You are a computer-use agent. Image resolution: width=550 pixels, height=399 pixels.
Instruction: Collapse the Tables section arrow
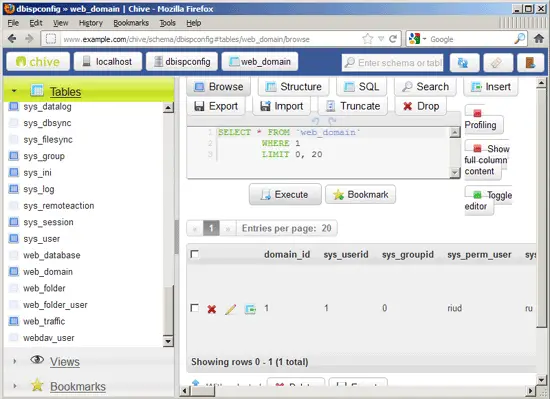[x=14, y=91]
